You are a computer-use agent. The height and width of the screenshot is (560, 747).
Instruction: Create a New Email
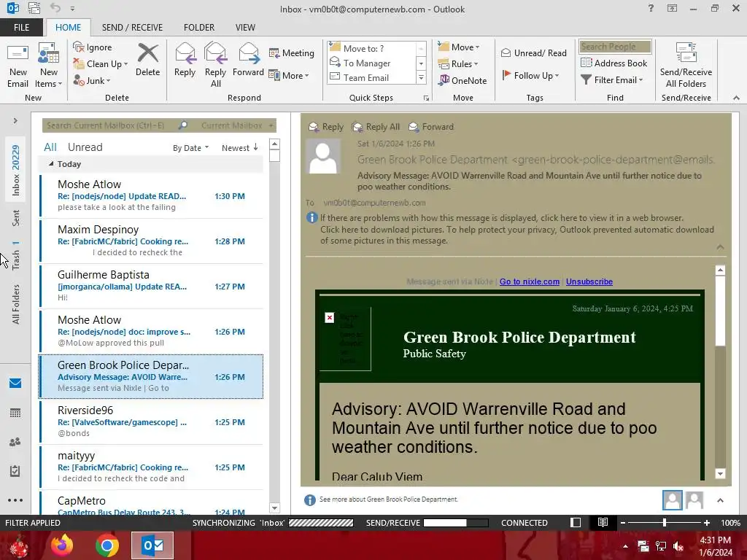tap(18, 66)
